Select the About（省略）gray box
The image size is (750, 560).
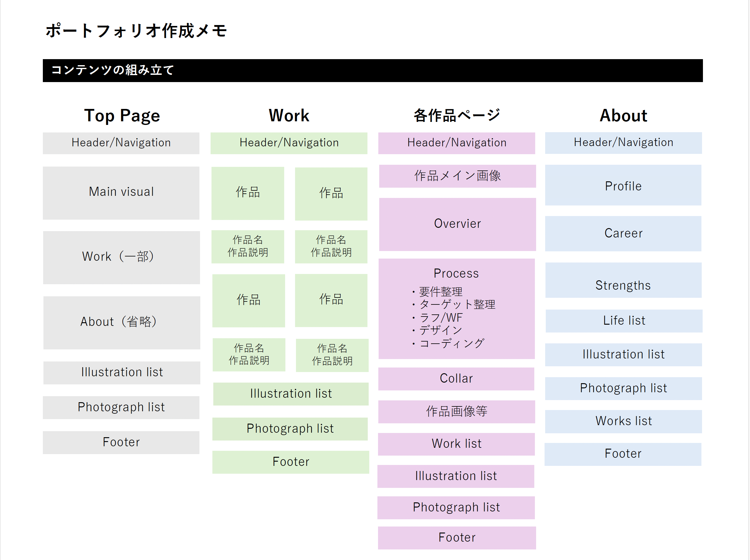point(121,322)
